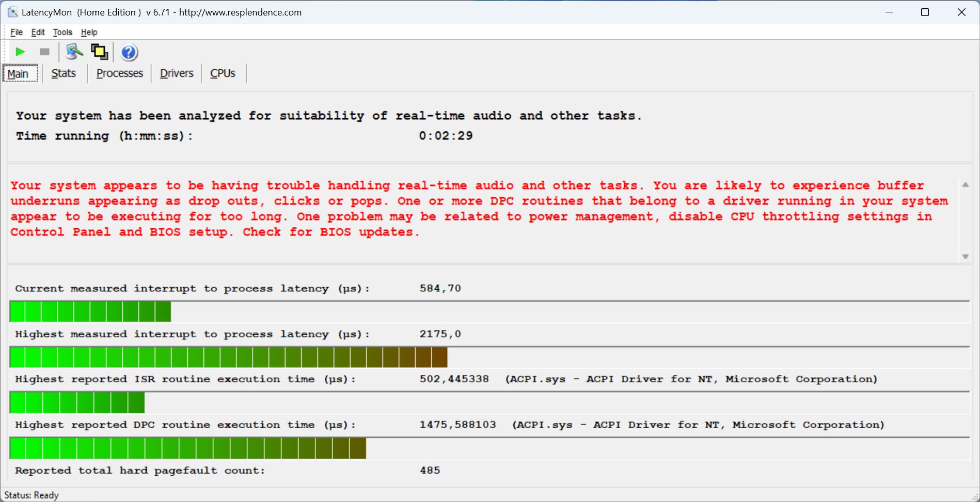Open the options icon with hammer and screen
Viewport: 980px width, 502px height.
pyautogui.click(x=74, y=52)
